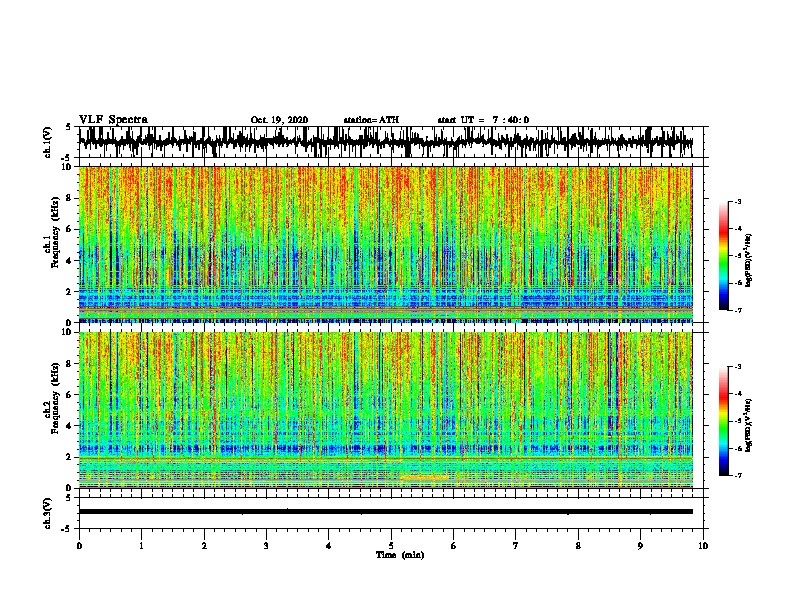Click the "5" tick on the ch.1(V) voltage axis

[69, 127]
